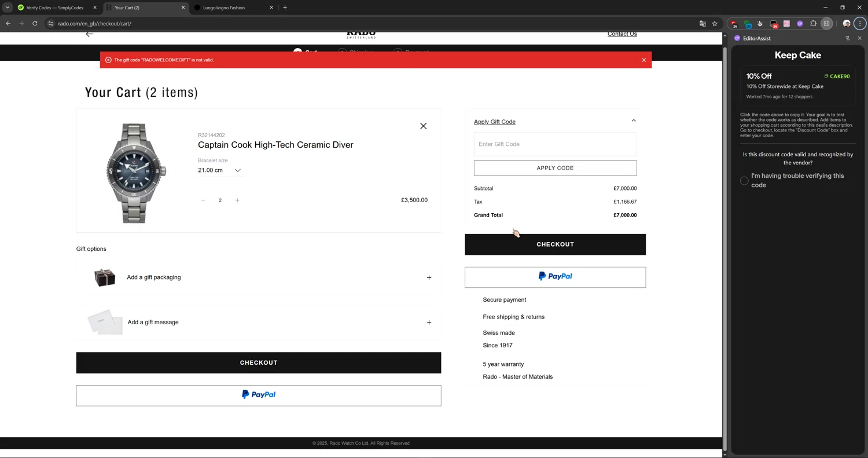This screenshot has width=868, height=458.
Task: Open the Chrome profile avatar
Action: point(847,24)
